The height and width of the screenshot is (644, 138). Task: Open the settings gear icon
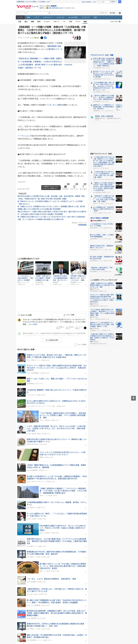click(x=120, y=13)
